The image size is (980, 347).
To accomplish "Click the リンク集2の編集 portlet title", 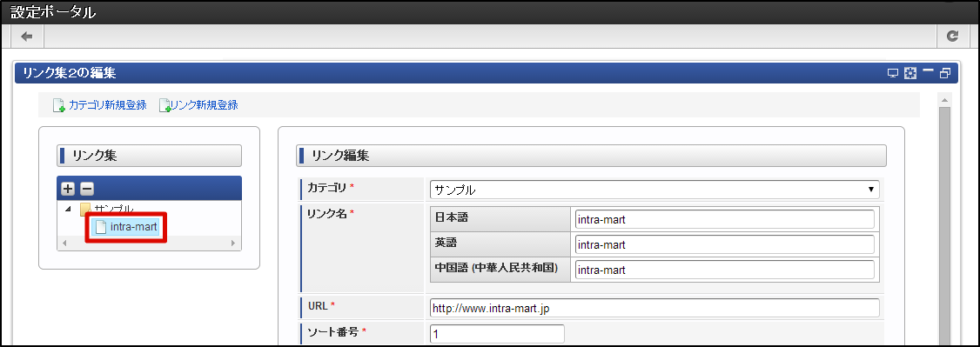I will [69, 73].
